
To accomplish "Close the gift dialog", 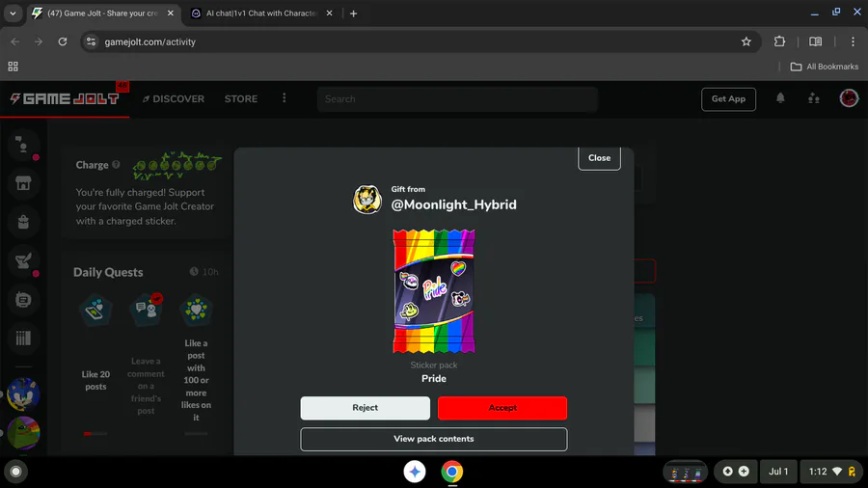I will tap(599, 158).
